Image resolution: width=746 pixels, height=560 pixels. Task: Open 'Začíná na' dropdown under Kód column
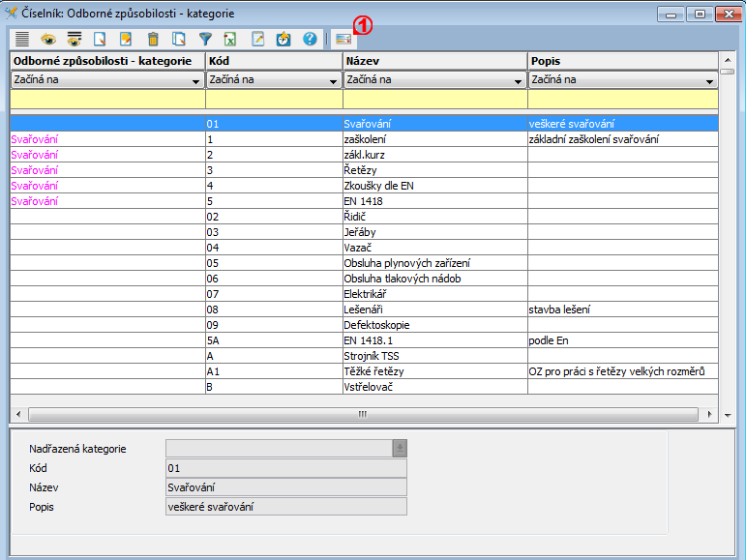pos(334,81)
